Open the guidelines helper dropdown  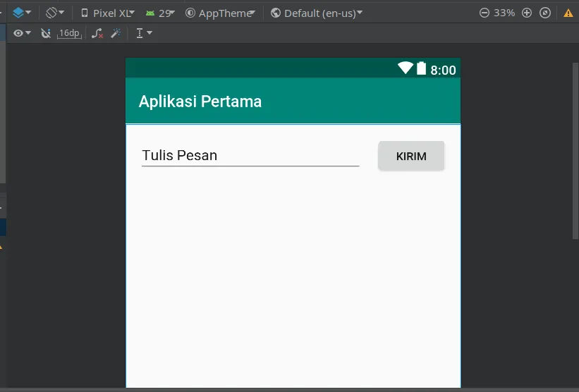click(144, 33)
